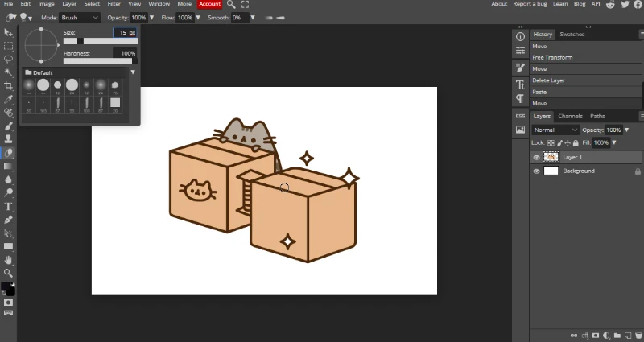Open the Info panel icon

tap(520, 36)
